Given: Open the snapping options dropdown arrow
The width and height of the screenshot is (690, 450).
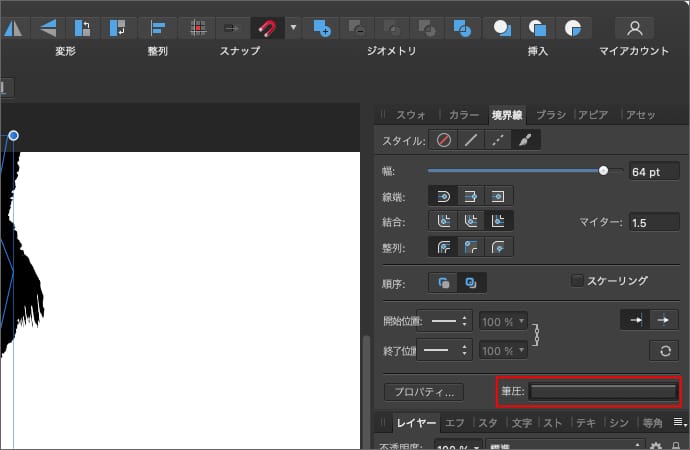Looking at the screenshot, I should pos(293,27).
